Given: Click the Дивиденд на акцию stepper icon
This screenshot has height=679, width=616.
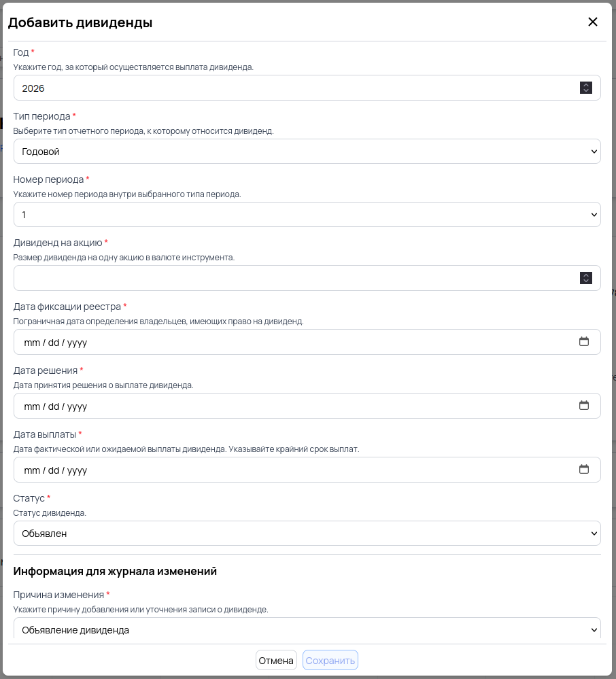Looking at the screenshot, I should pos(585,278).
